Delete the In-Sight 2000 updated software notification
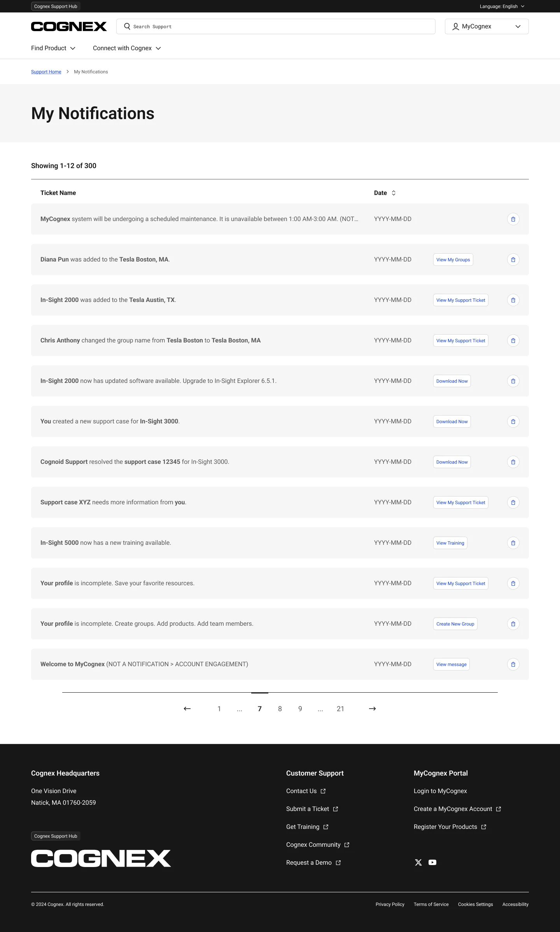The height and width of the screenshot is (932, 560). (x=513, y=381)
